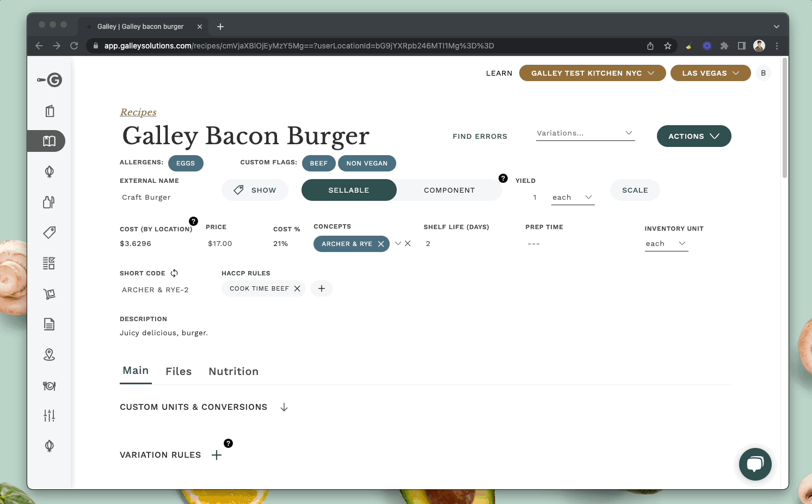The image size is (812, 504).
Task: Click the tag icon in the sidebar
Action: click(49, 232)
